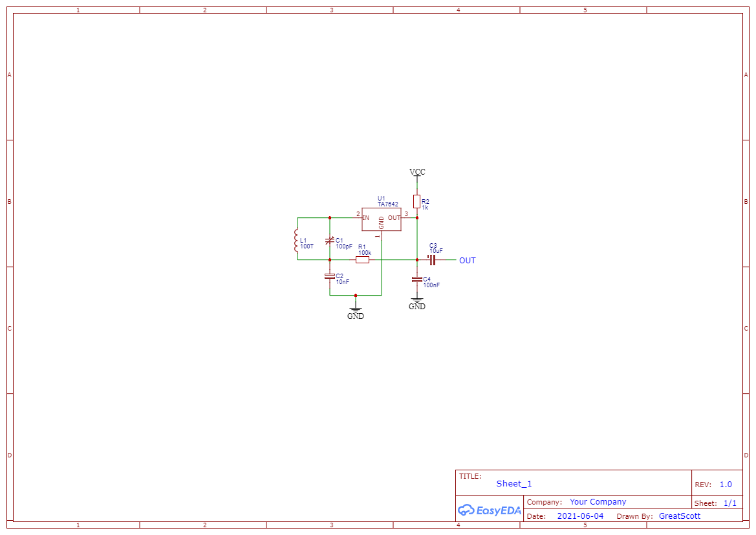The image size is (756, 535).
Task: Click the Sheet_1 title text
Action: point(512,483)
